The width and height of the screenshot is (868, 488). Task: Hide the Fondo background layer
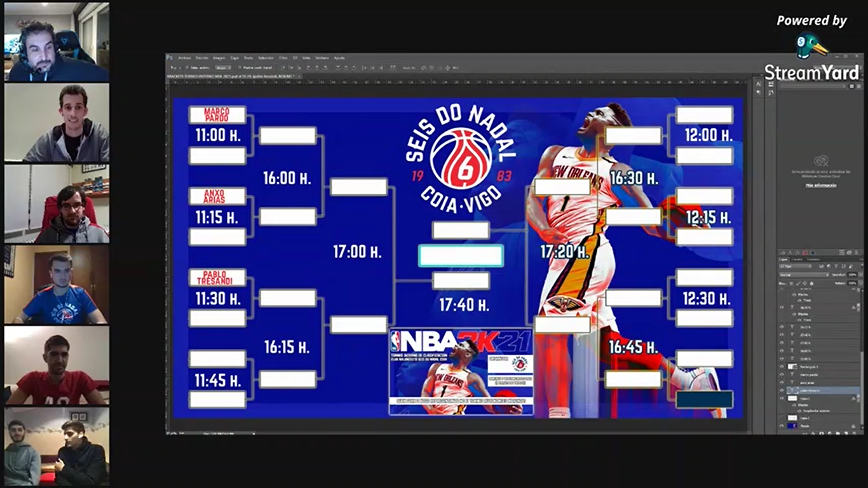782,426
